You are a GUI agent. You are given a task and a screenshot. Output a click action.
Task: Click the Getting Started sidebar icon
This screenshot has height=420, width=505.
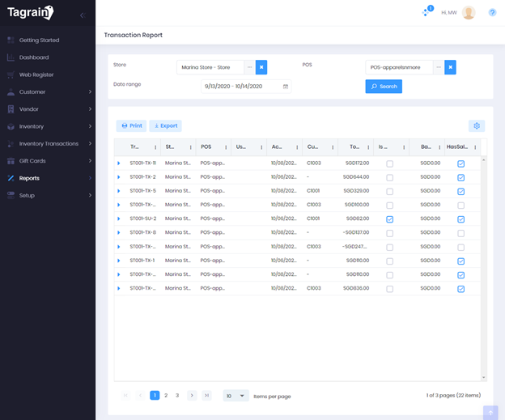[11, 40]
